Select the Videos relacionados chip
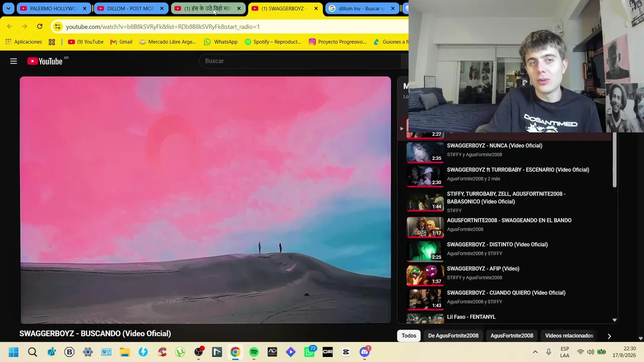 pyautogui.click(x=569, y=336)
